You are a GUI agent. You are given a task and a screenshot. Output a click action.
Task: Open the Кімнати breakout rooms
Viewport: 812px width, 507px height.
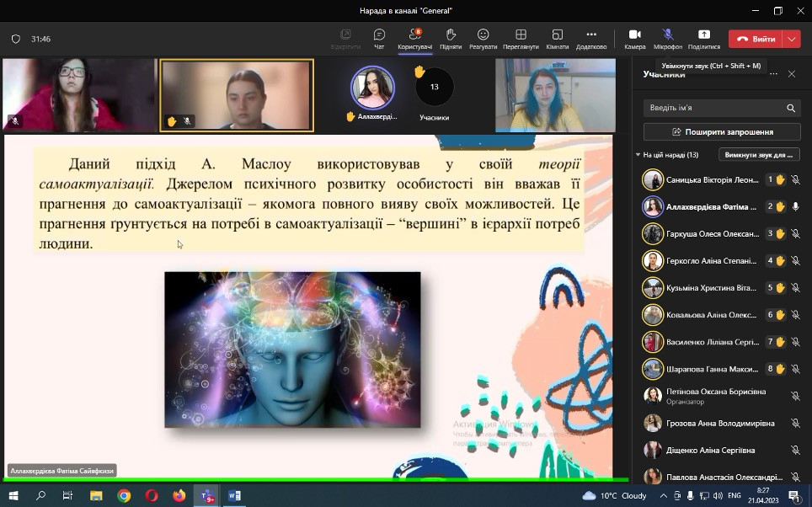557,38
